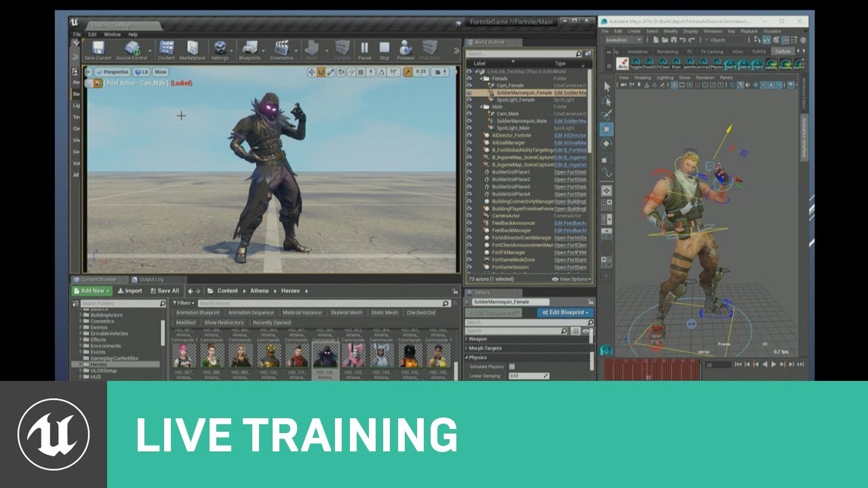Toggle visibility eye for CameraActor
Screen dimensions: 868x488
click(469, 216)
